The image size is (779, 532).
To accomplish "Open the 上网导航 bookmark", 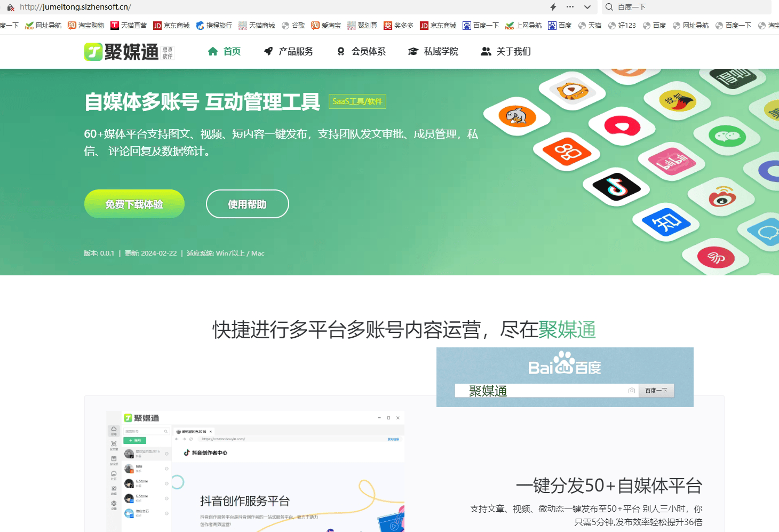I will (x=523, y=25).
